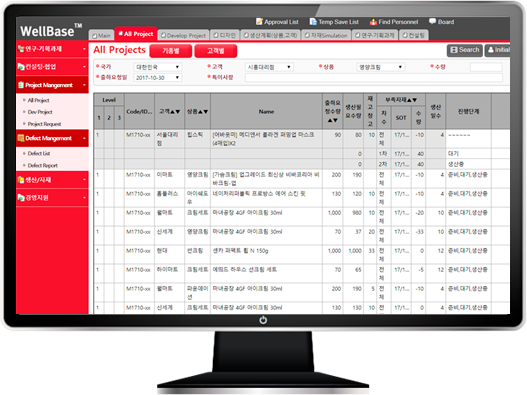Select the product name ending in N 150g

266,255
